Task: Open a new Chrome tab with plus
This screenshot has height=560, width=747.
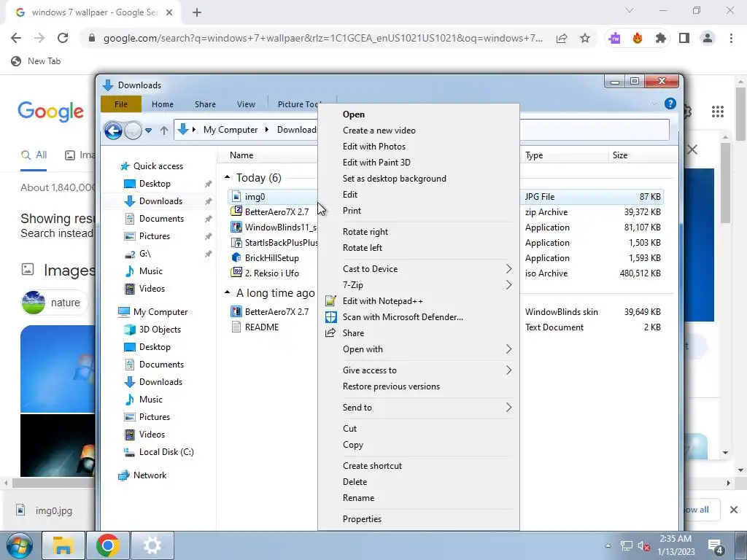Action: (197, 12)
